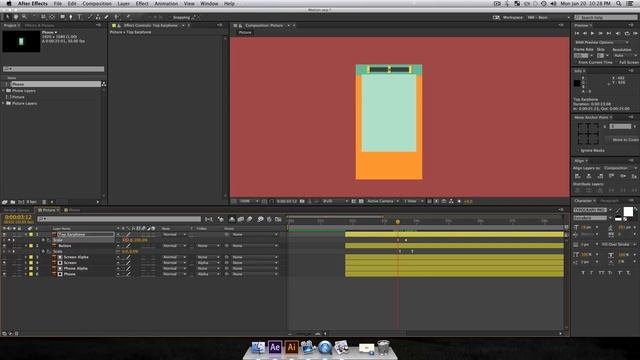Select the Zoom magnifier tool
This screenshot has width=640, height=360.
point(24,17)
